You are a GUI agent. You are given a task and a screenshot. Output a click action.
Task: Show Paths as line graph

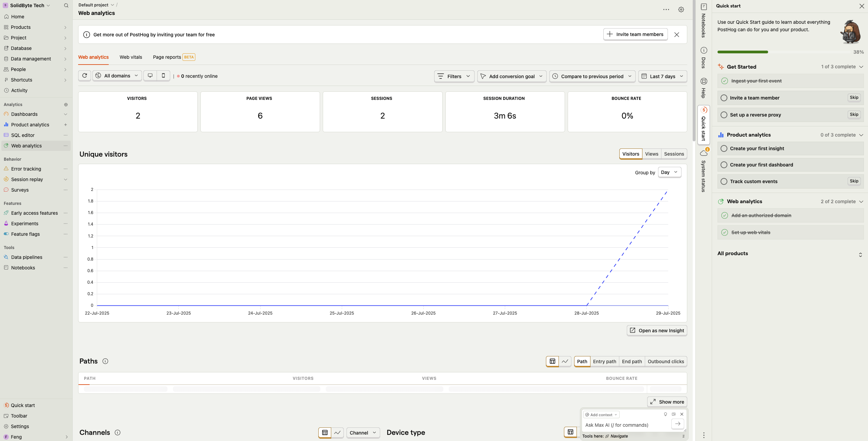click(565, 361)
